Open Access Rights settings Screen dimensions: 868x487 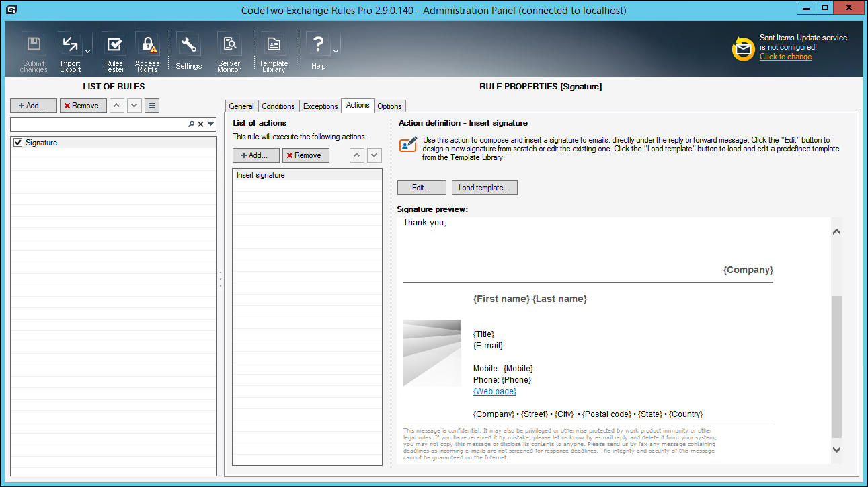pos(147,52)
